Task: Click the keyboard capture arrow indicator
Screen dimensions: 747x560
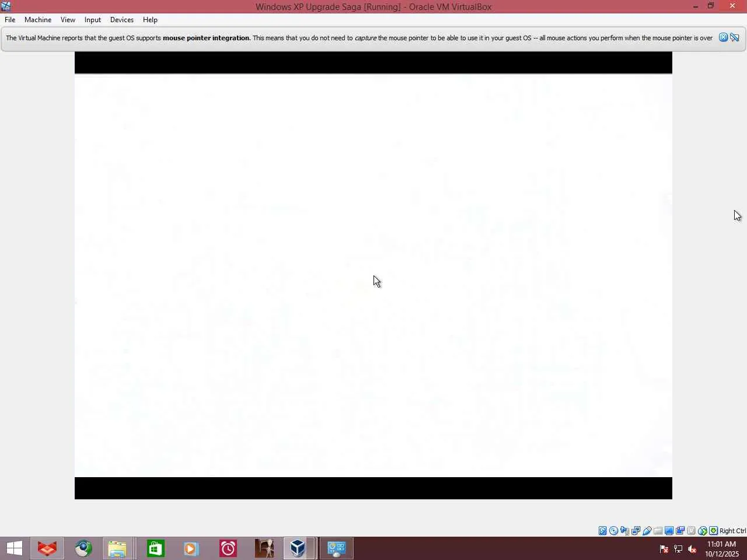Action: (714, 531)
